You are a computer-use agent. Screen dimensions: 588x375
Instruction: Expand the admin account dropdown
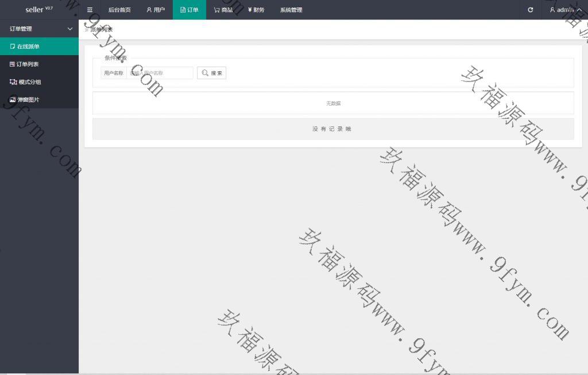tap(565, 10)
